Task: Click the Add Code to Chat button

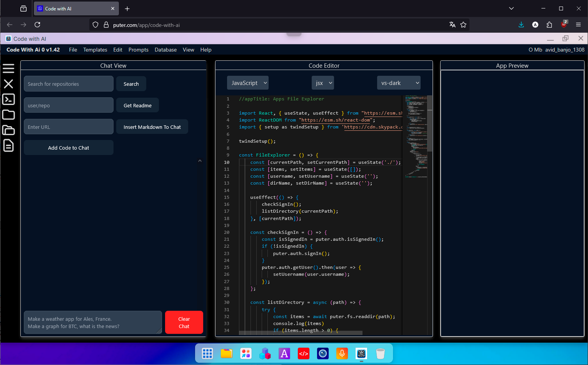Action: (x=68, y=147)
